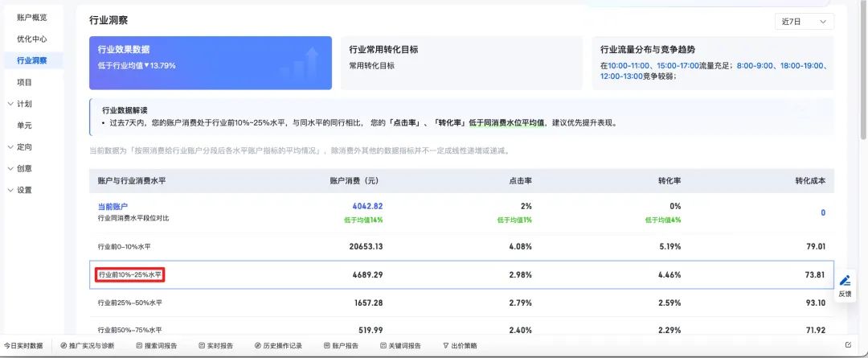Select the 行业常用转化目标 card

pyautogui.click(x=461, y=64)
